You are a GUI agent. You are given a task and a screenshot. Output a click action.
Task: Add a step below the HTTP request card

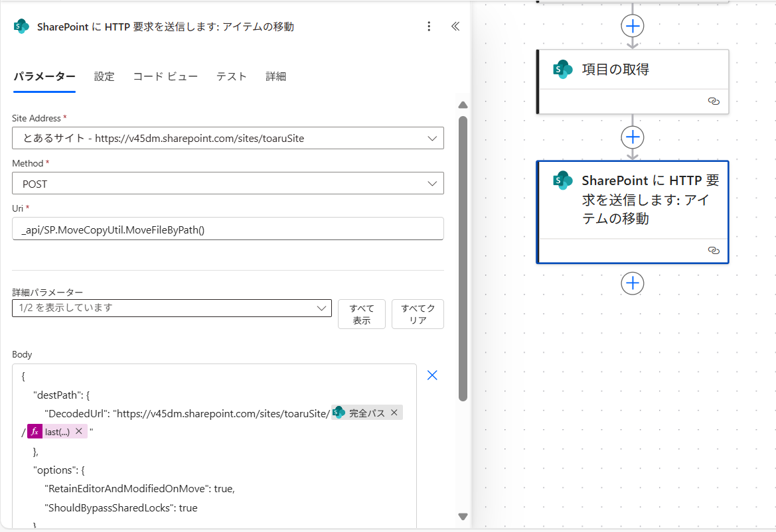point(633,283)
